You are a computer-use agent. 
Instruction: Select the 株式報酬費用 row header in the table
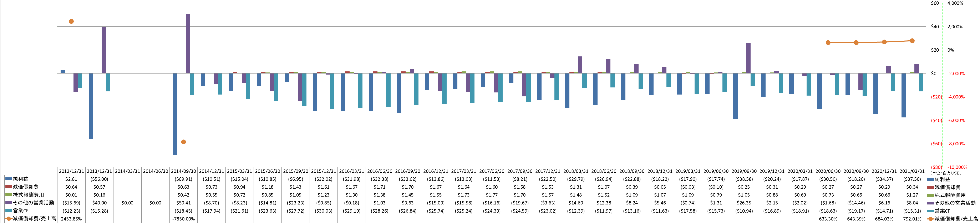(x=31, y=195)
